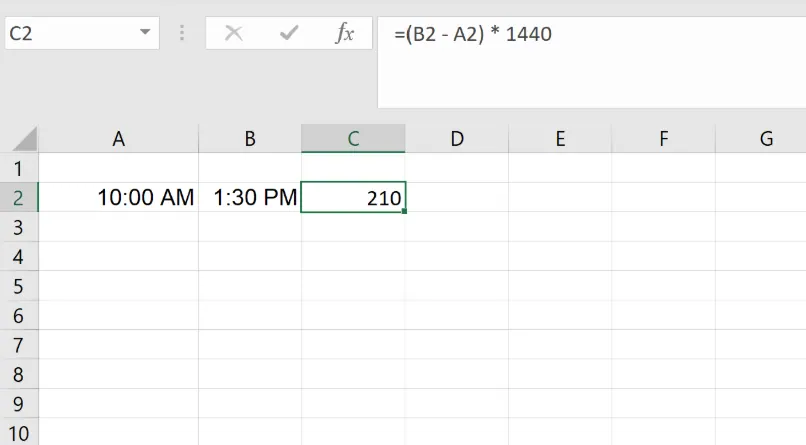Click the Cancel (X) formula bar icon

coord(234,33)
